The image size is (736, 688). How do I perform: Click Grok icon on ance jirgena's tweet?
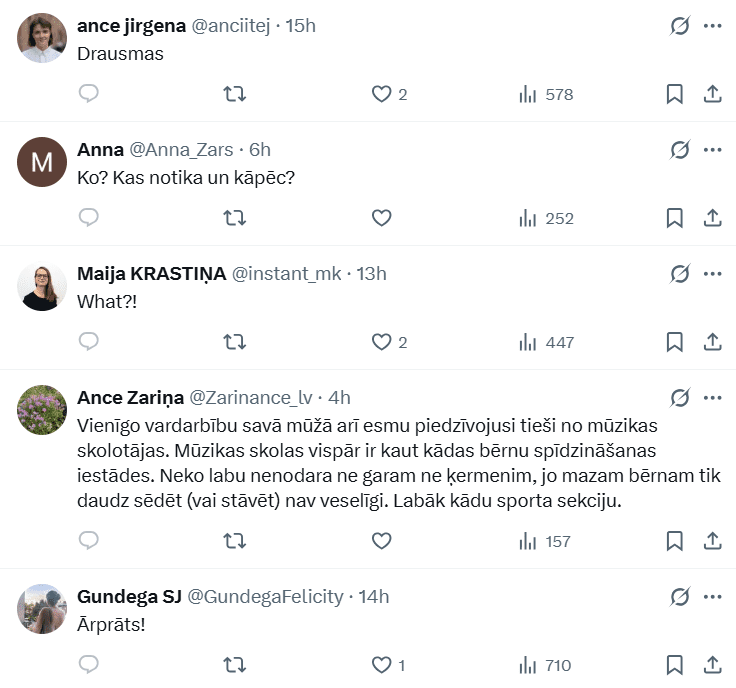click(x=680, y=26)
